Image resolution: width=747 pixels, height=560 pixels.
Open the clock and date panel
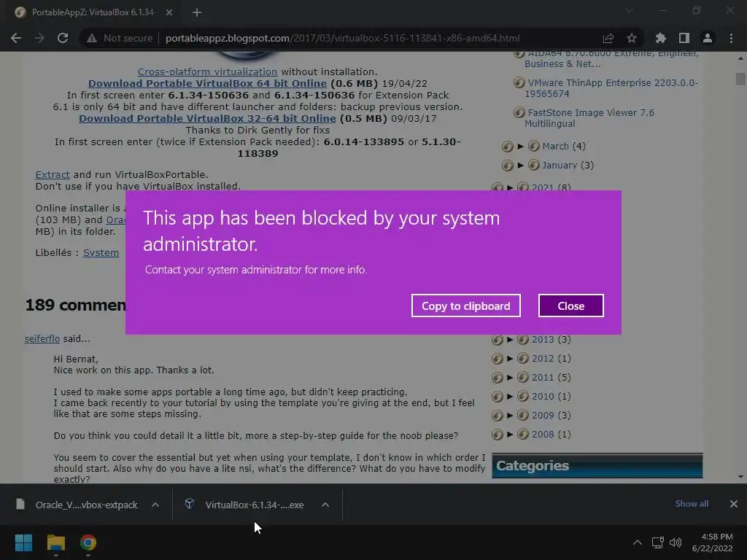click(x=713, y=542)
